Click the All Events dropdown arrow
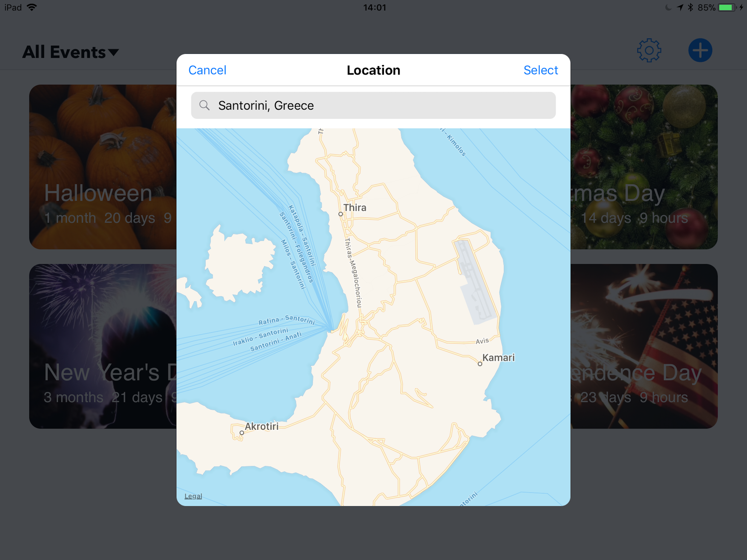The width and height of the screenshot is (747, 560). coord(113,52)
